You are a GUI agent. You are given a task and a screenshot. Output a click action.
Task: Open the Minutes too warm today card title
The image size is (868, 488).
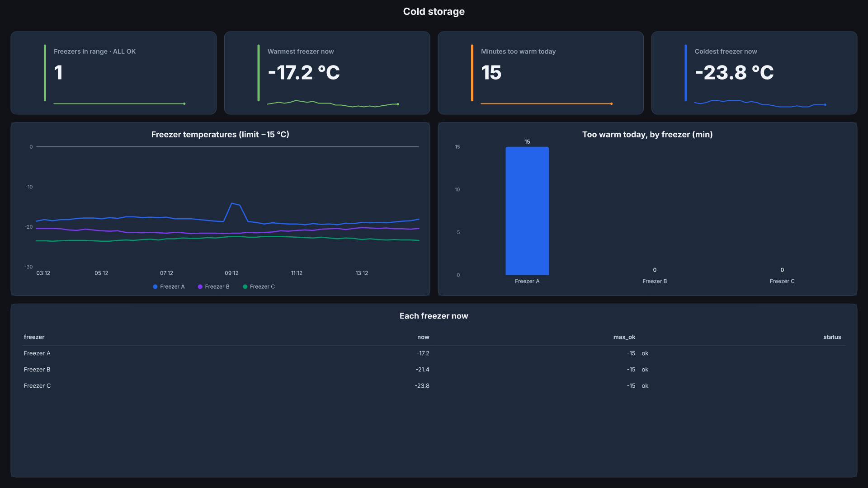click(x=518, y=52)
